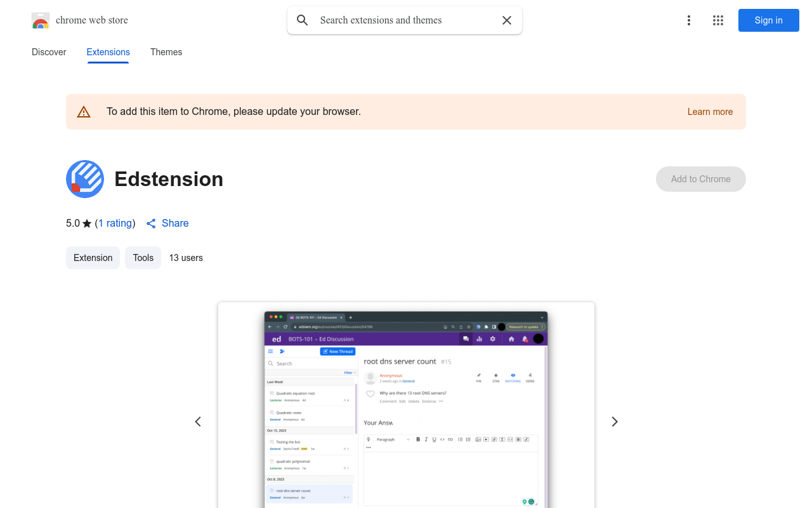Image resolution: width=812 pixels, height=508 pixels.
Task: Focus the Search extensions and themes field
Action: tap(405, 20)
